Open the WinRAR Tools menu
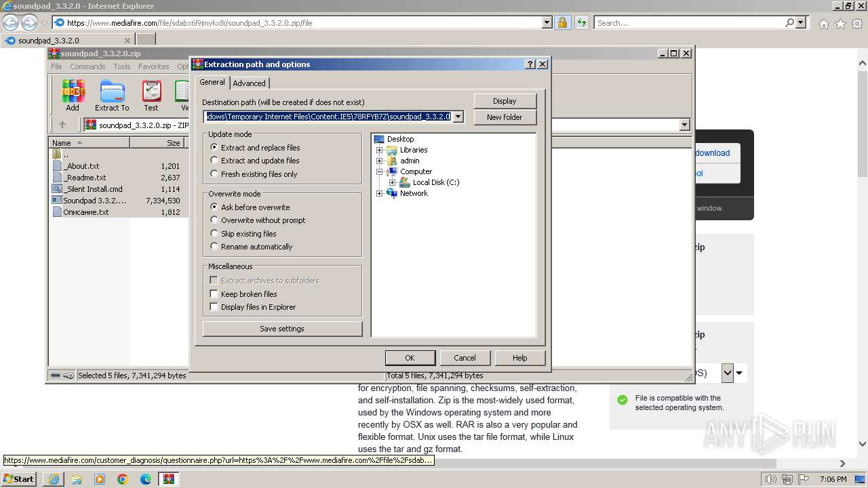The height and width of the screenshot is (488, 868). pyautogui.click(x=122, y=66)
